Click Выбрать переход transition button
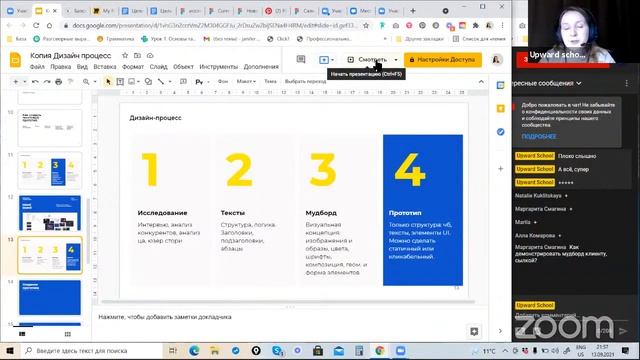 click(305, 81)
